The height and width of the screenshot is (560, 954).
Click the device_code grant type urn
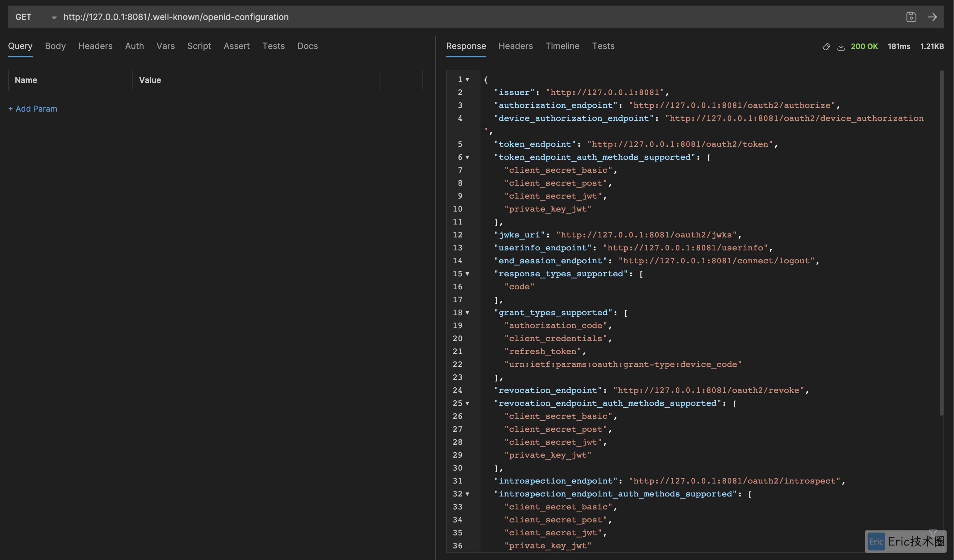[623, 364]
